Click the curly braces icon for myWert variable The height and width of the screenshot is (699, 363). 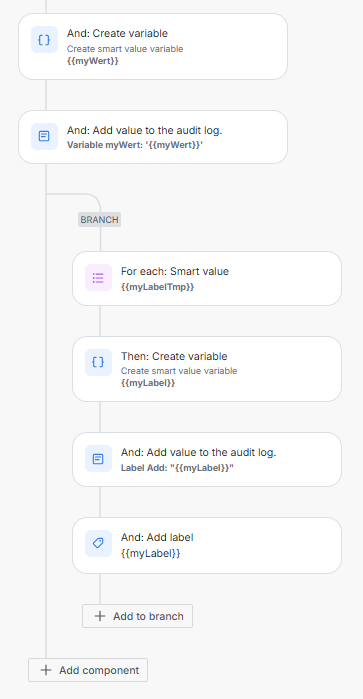coord(44,40)
